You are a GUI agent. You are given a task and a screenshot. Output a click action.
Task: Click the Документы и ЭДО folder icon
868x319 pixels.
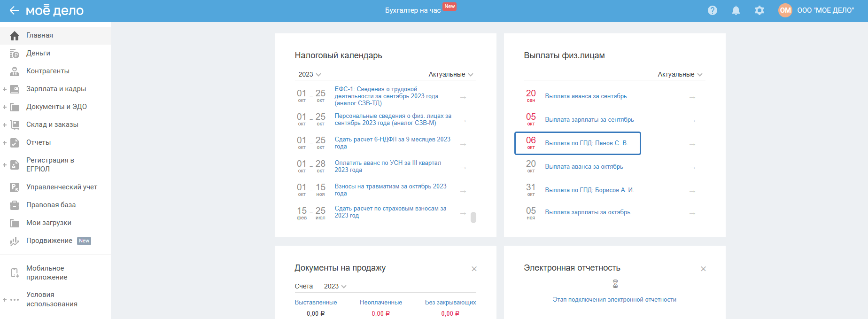[x=15, y=107]
